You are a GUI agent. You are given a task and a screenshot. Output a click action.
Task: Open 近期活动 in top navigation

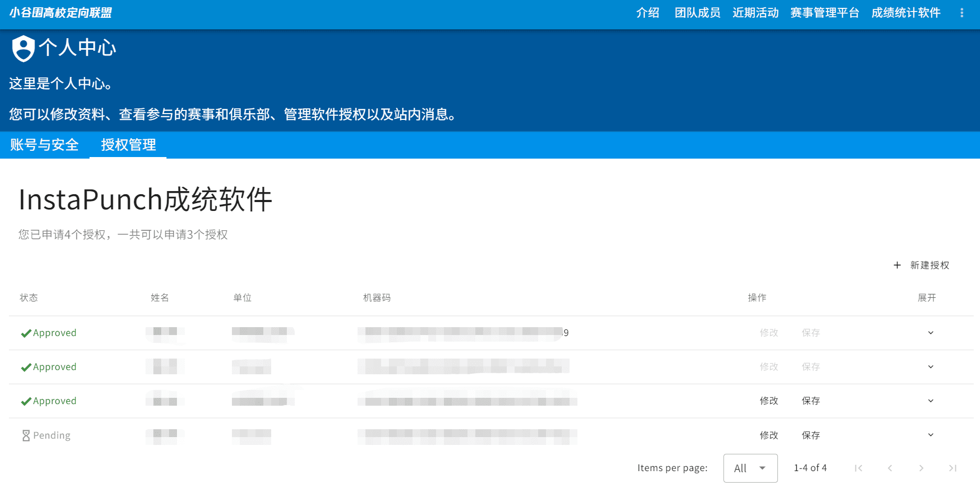pyautogui.click(x=755, y=13)
